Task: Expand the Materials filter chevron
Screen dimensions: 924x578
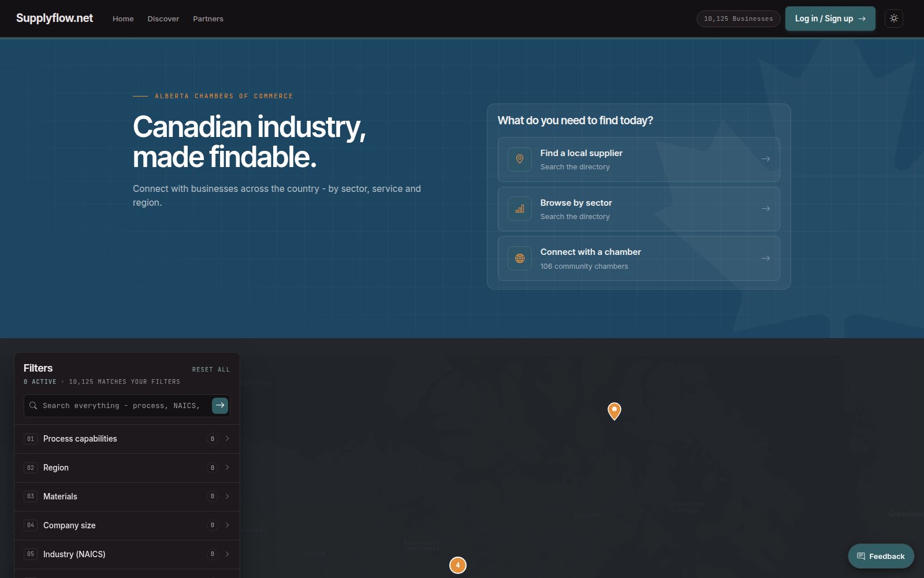Action: [x=227, y=497]
